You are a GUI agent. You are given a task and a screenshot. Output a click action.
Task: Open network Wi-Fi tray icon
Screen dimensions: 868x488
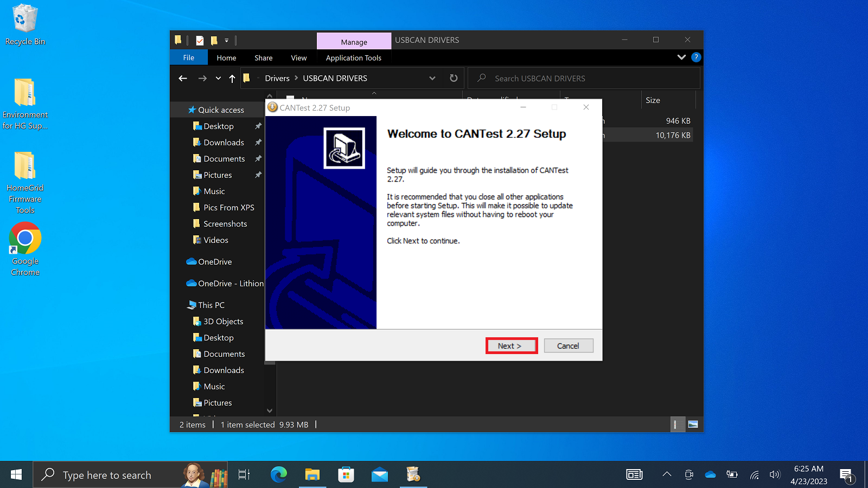[754, 474]
